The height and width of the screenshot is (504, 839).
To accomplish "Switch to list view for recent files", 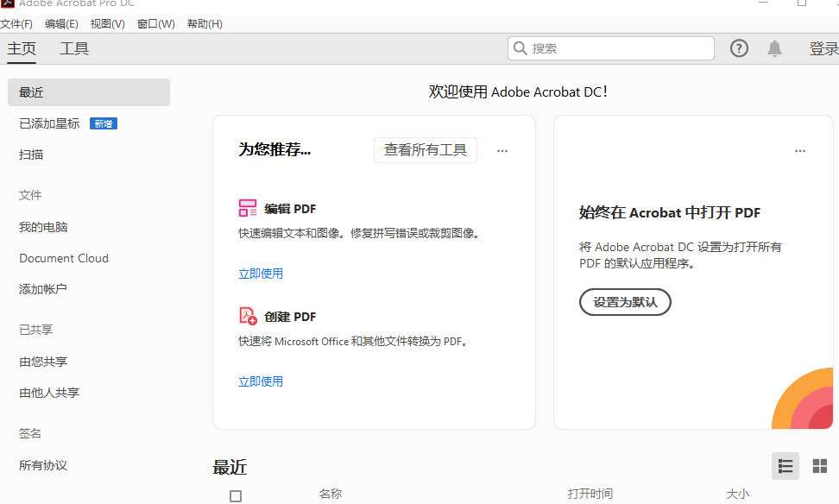I will [785, 466].
